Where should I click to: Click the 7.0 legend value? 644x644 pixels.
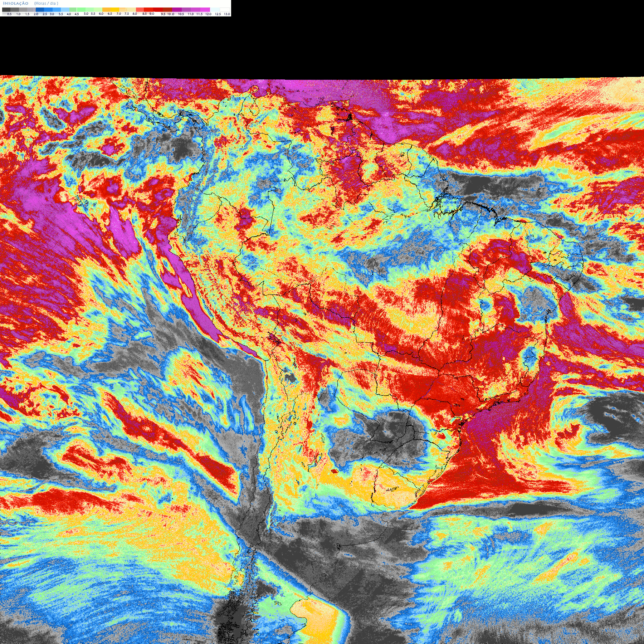pyautogui.click(x=119, y=14)
